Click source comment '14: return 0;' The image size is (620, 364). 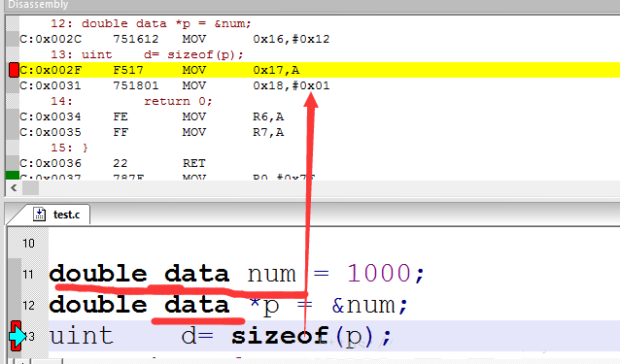tap(131, 101)
